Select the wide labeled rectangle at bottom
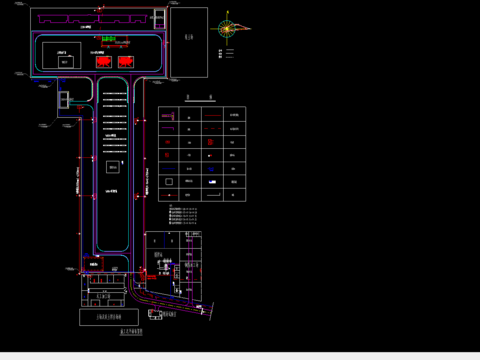The image size is (480, 360). tap(109, 317)
